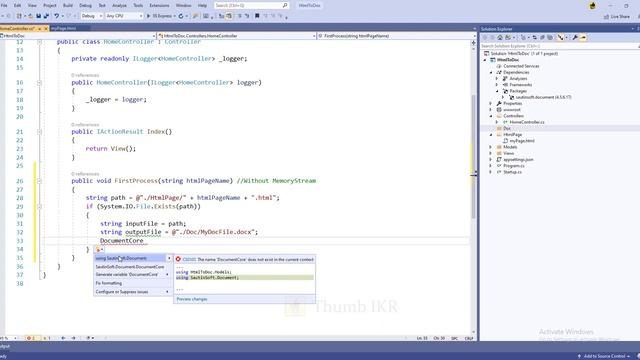Image resolution: width=640 pixels, height=360 pixels.
Task: Switch to the myPage.html editor tab
Action: pyautogui.click(x=64, y=28)
